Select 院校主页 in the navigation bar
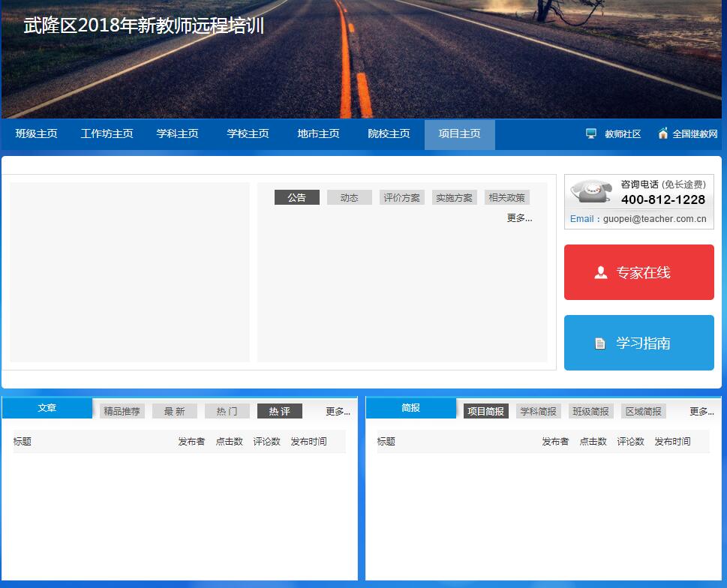The height and width of the screenshot is (588, 727). click(389, 134)
